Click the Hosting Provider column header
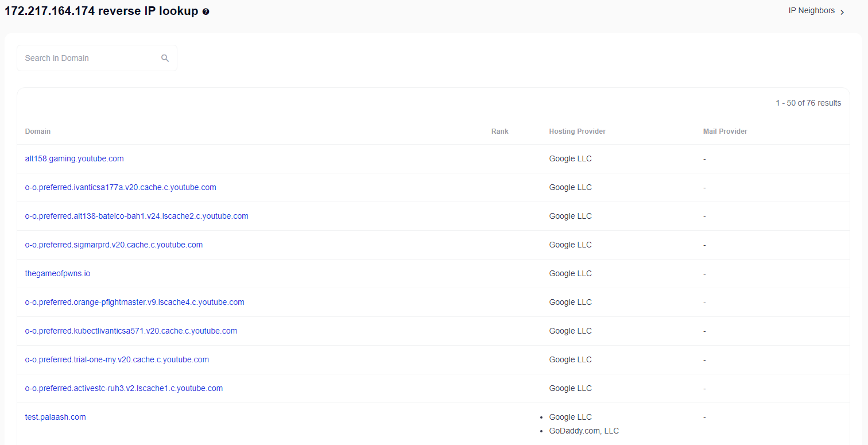 coord(577,131)
